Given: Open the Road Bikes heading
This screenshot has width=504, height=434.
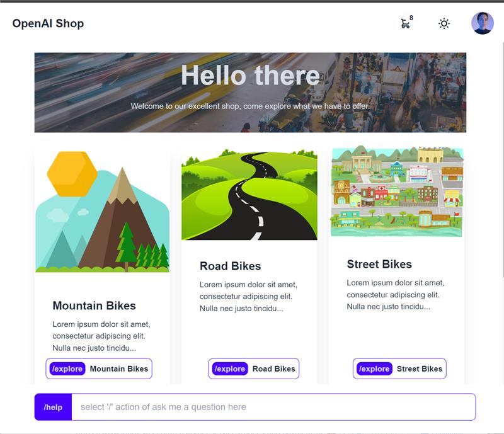Looking at the screenshot, I should 230,266.
